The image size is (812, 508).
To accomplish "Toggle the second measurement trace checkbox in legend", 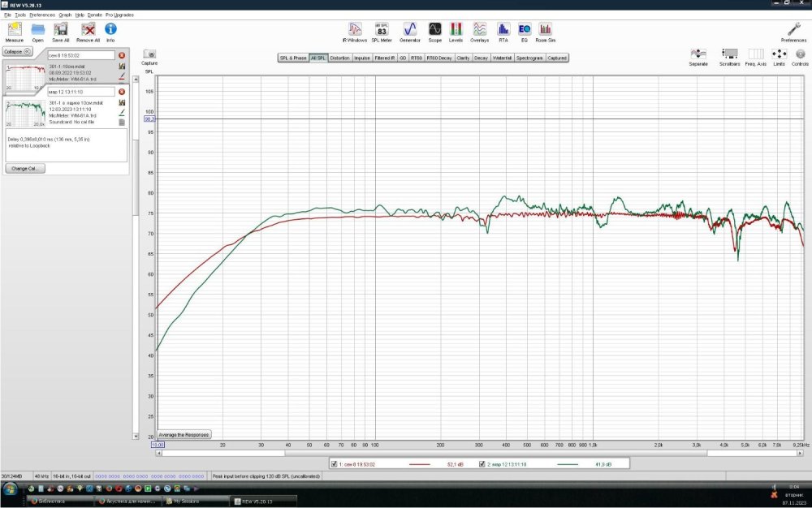I will click(x=482, y=464).
